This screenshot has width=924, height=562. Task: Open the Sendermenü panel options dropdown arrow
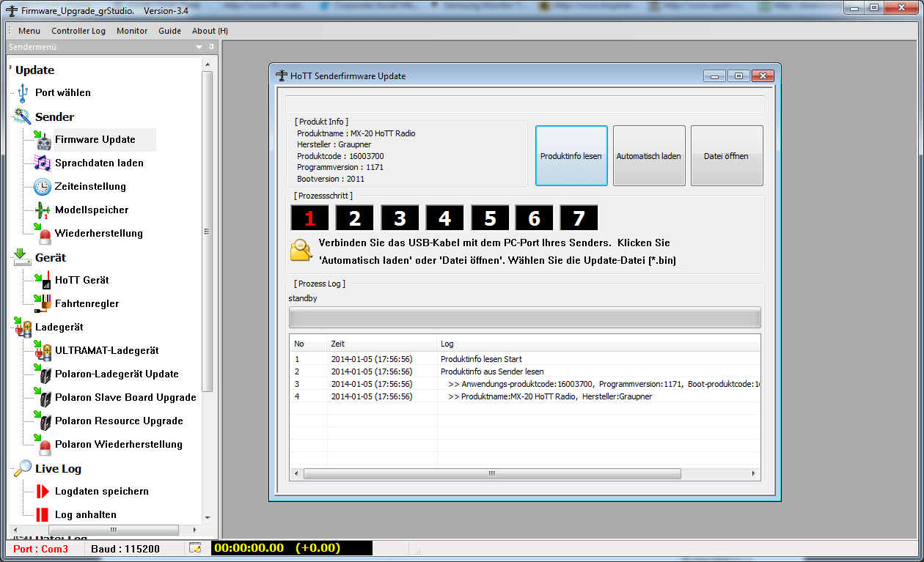pos(199,47)
